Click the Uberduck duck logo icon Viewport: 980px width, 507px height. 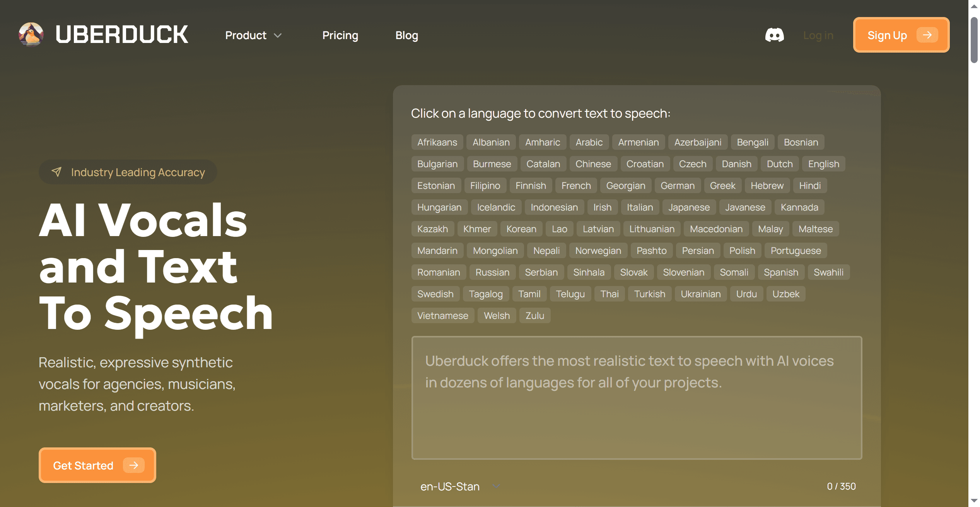point(31,34)
